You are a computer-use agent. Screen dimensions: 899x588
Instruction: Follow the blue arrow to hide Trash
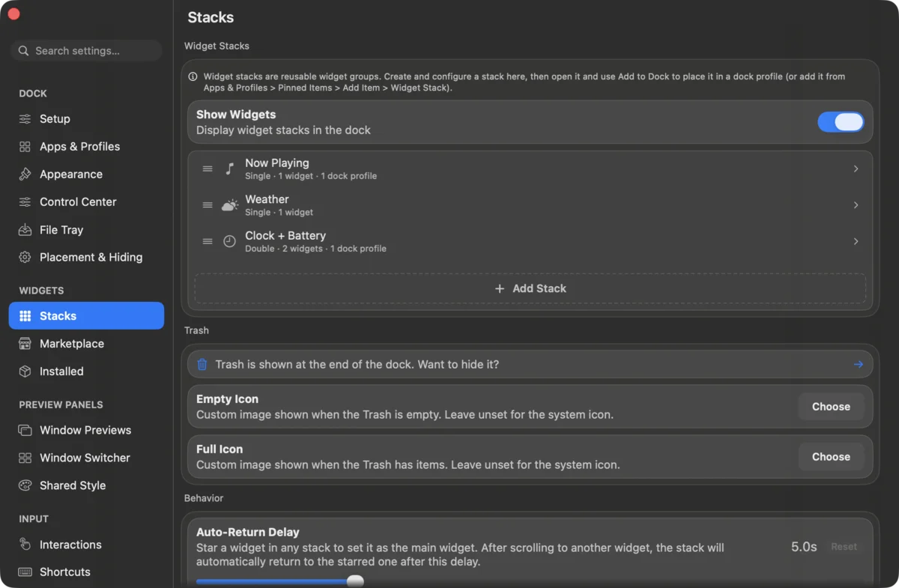tap(858, 365)
